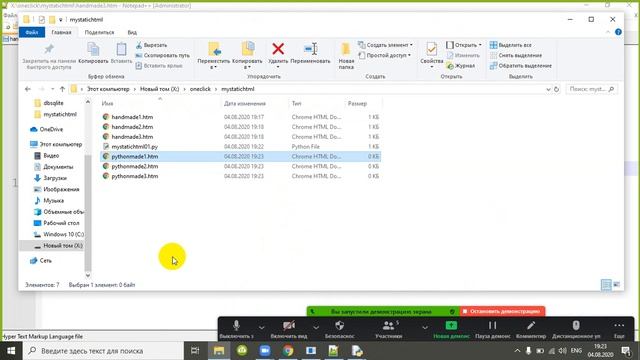Switch to details view icon

pyautogui.click(x=606, y=284)
